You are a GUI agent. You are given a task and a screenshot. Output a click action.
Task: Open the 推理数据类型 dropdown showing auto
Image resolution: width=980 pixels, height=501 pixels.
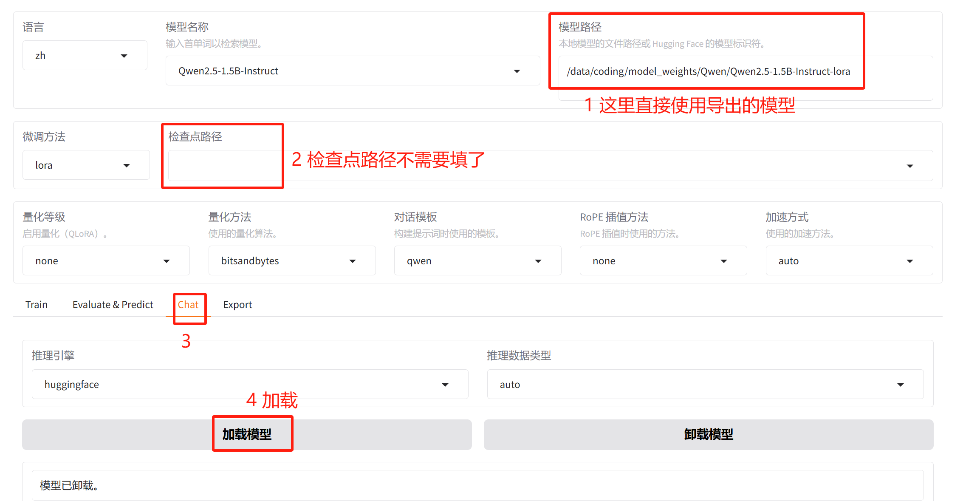(x=705, y=385)
